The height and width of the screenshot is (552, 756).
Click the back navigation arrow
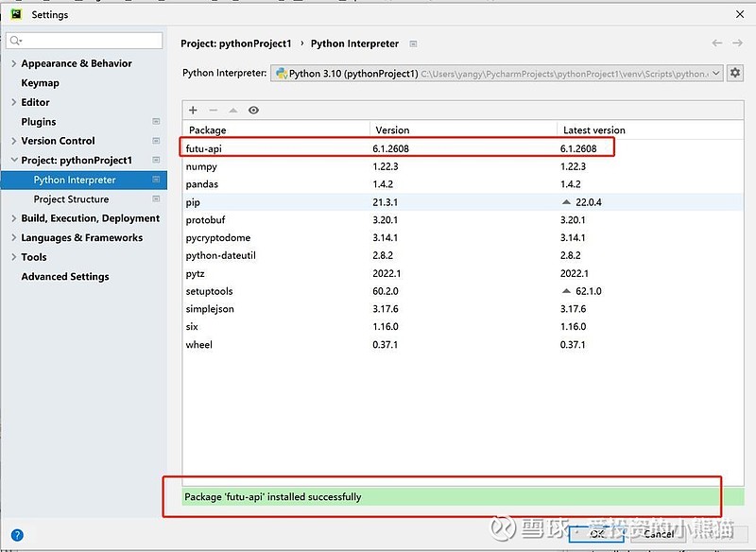click(x=717, y=43)
